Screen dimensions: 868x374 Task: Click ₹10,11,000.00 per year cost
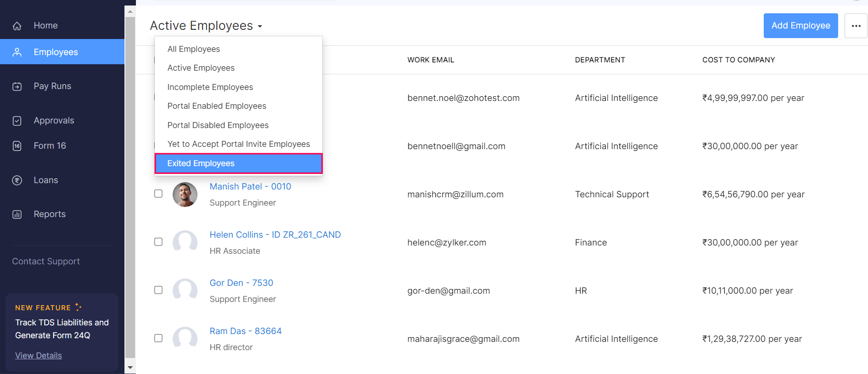748,291
